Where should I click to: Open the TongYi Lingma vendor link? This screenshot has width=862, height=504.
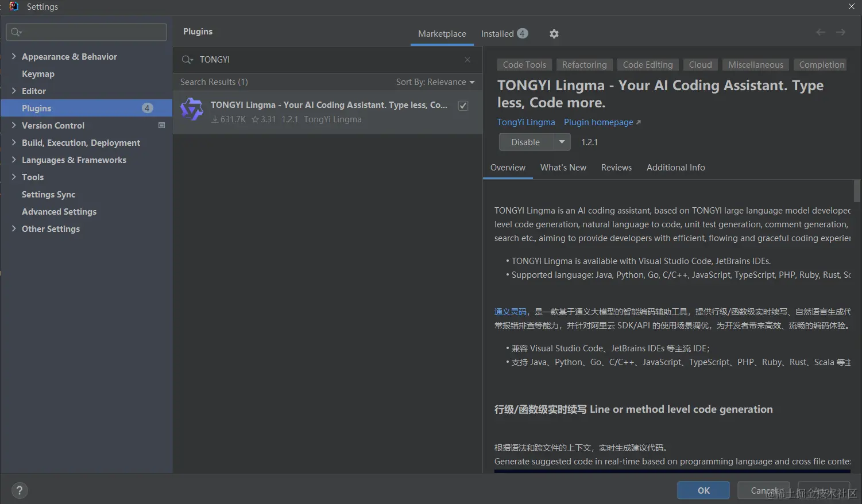[x=526, y=122]
